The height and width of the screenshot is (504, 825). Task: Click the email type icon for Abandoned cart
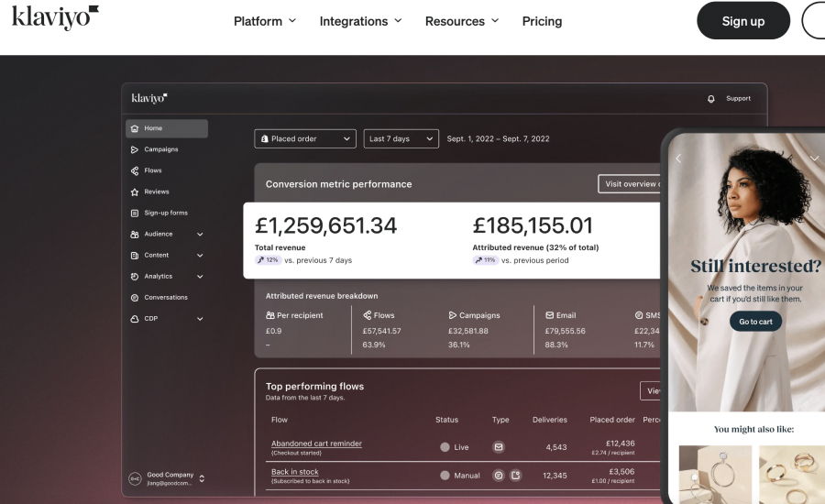(499, 447)
